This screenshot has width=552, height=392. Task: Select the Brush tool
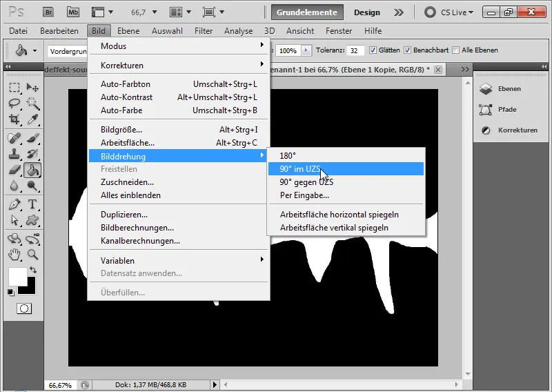pyautogui.click(x=32, y=138)
